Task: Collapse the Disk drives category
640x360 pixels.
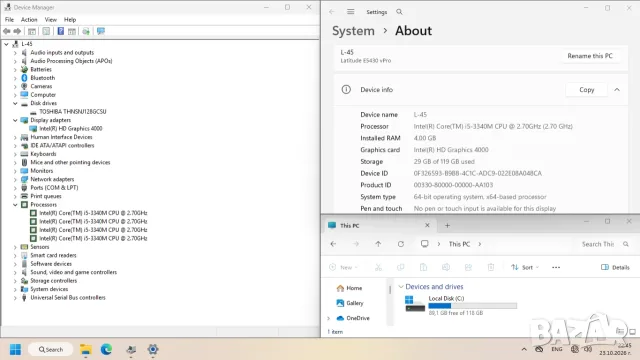Action: pos(15,103)
